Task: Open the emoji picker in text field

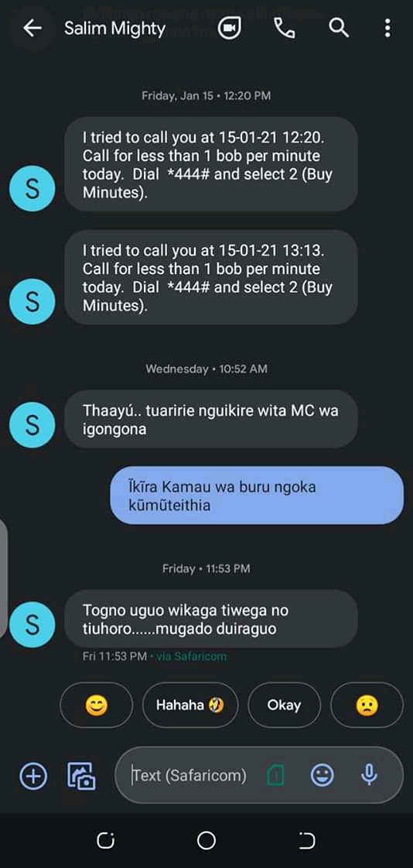Action: point(323,775)
